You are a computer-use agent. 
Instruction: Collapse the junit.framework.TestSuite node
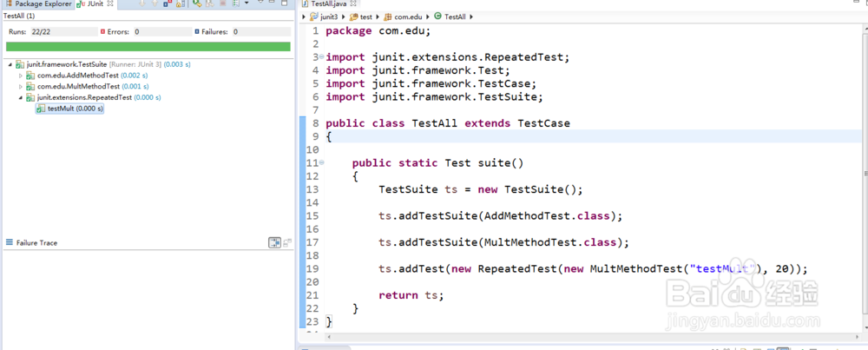click(11, 65)
